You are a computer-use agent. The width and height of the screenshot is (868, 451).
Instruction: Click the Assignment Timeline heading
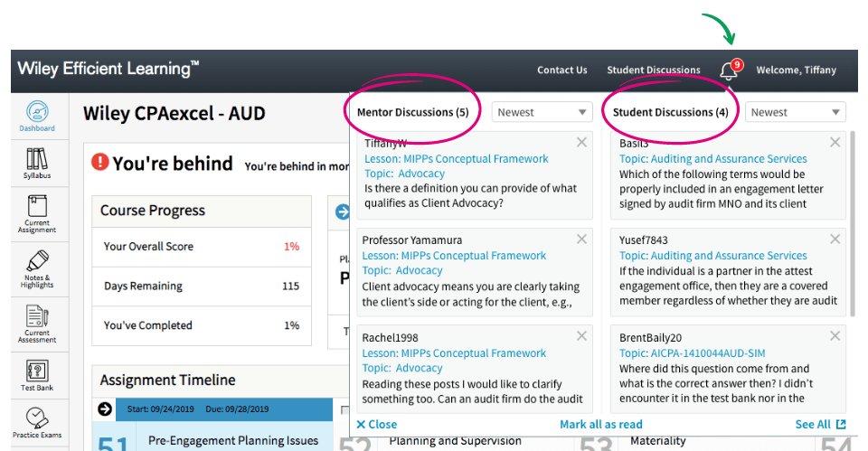tap(168, 381)
